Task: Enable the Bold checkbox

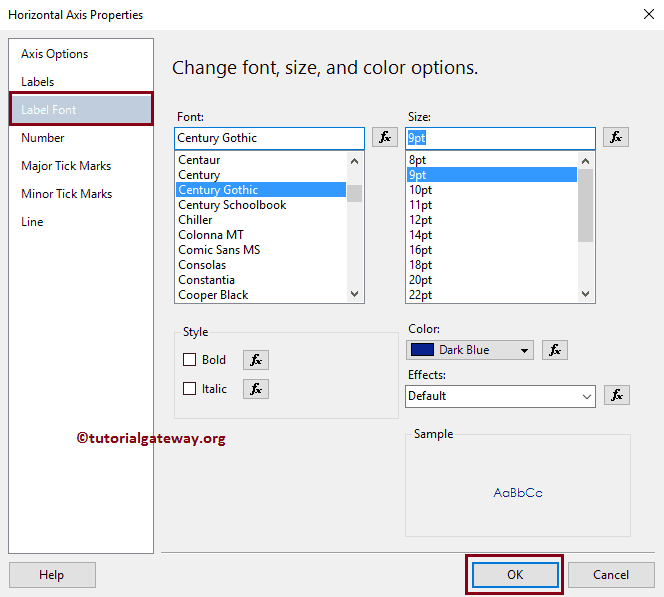Action: pos(189,359)
